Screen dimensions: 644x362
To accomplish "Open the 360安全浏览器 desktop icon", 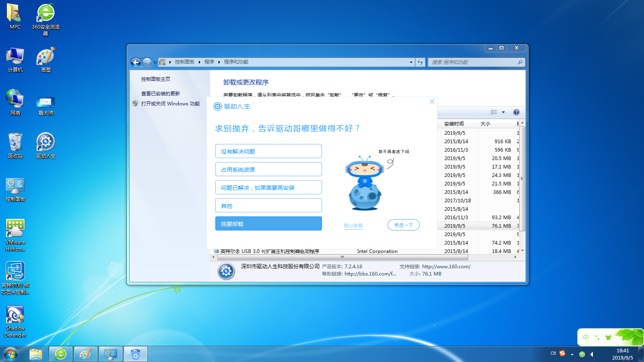I will pyautogui.click(x=45, y=19).
